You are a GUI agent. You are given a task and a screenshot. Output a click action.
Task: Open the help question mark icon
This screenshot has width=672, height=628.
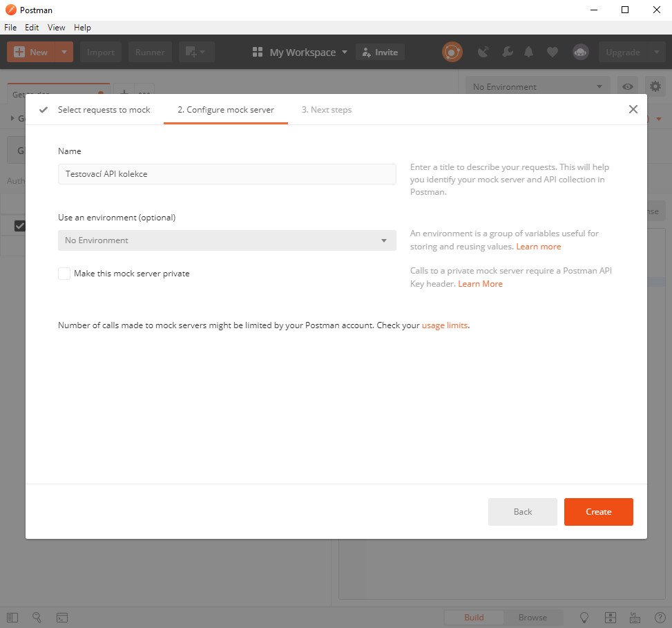click(x=660, y=617)
